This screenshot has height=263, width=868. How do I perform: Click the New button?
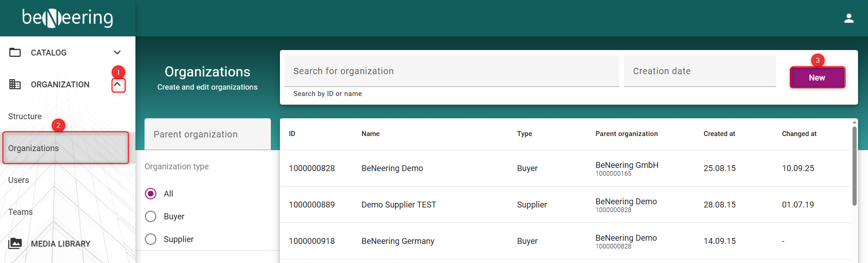point(817,78)
